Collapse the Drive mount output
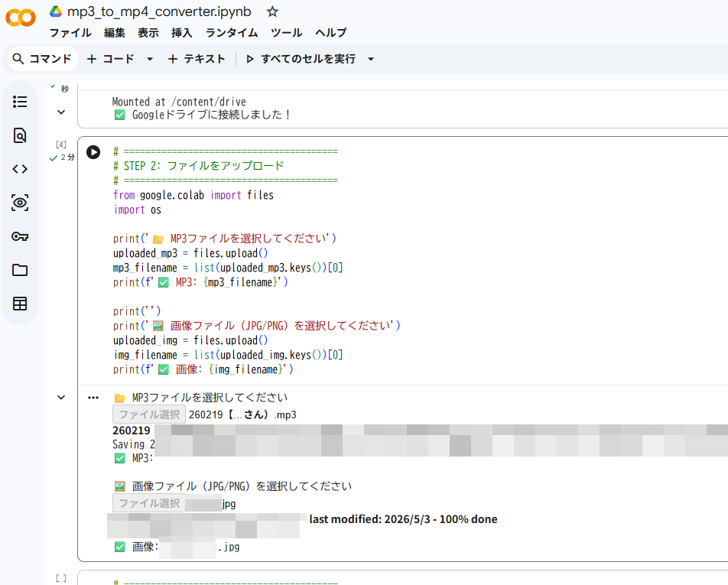This screenshot has height=585, width=728. pos(61,112)
